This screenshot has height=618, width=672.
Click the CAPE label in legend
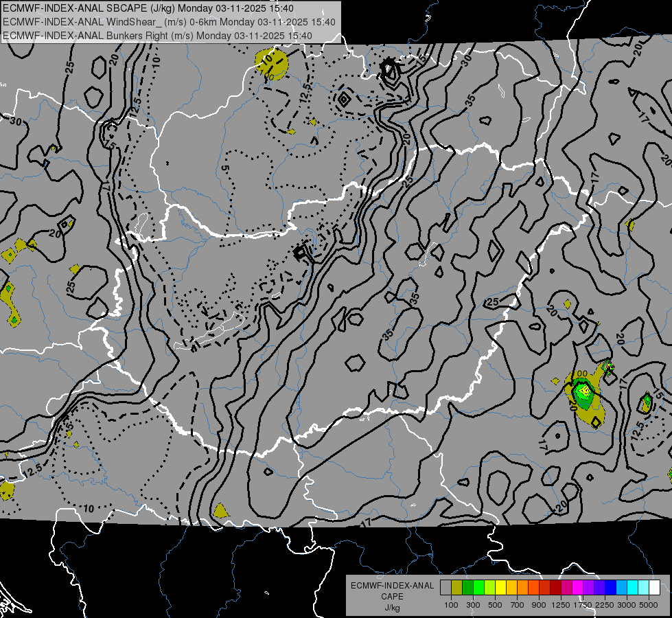pyautogui.click(x=392, y=597)
